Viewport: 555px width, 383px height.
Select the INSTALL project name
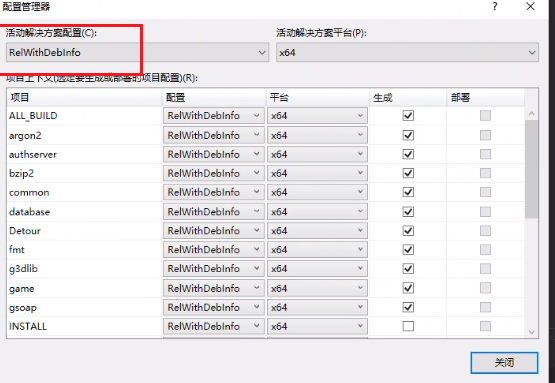28,326
